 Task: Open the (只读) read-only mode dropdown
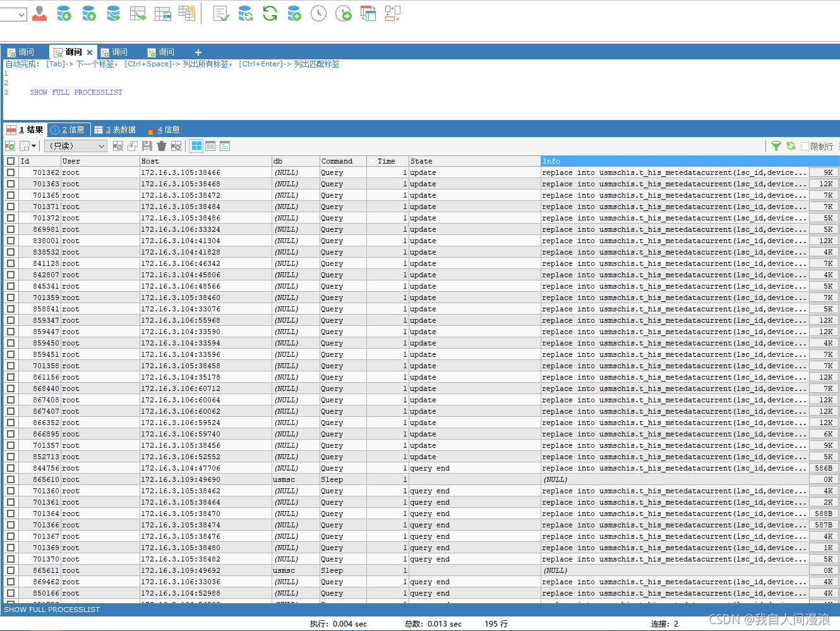pos(76,146)
